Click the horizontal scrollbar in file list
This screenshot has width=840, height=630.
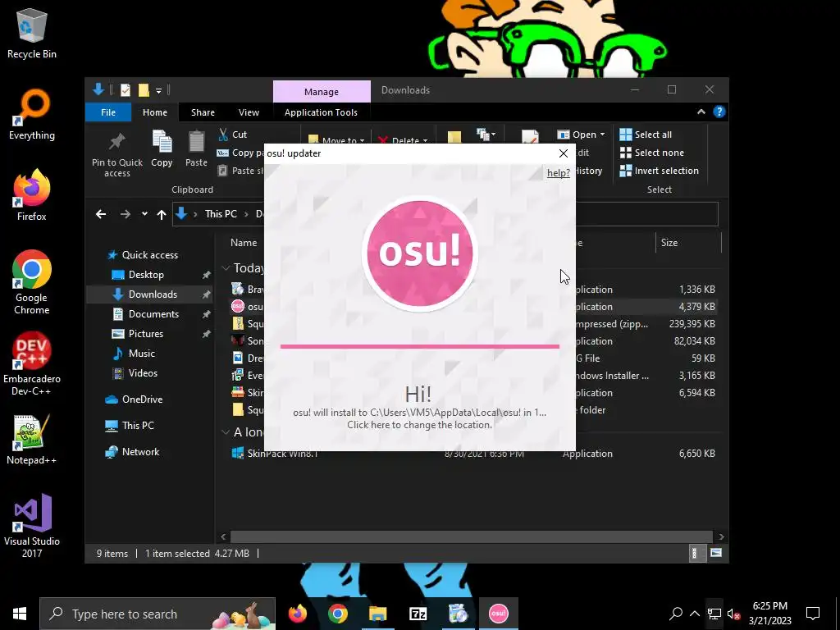471,536
